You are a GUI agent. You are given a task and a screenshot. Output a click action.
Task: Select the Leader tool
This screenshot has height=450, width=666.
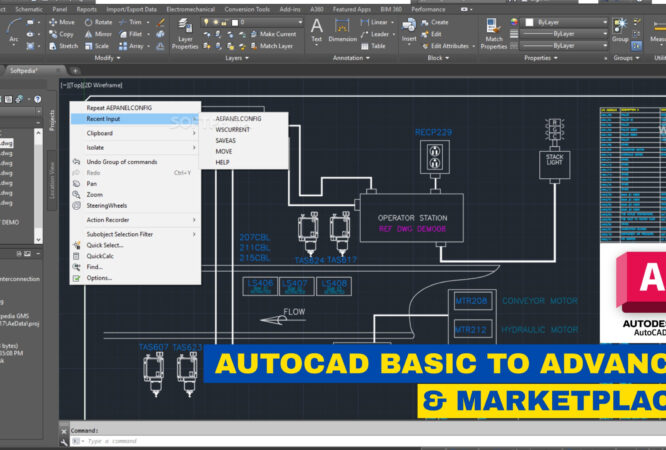click(375, 34)
